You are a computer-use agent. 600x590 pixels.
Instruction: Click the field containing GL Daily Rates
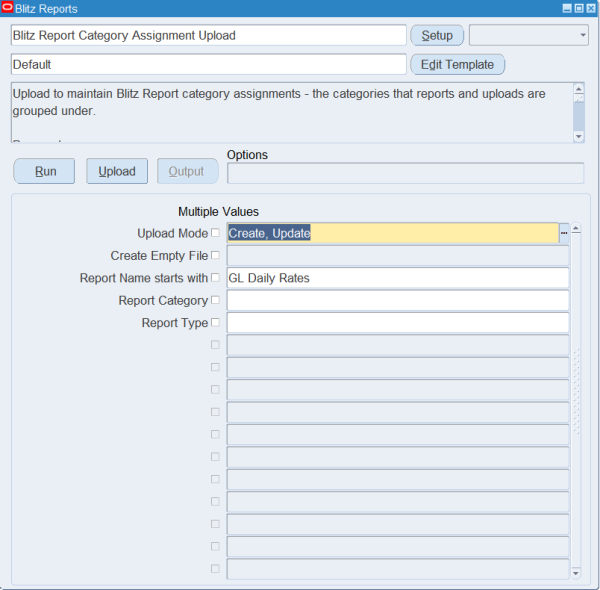(x=398, y=278)
